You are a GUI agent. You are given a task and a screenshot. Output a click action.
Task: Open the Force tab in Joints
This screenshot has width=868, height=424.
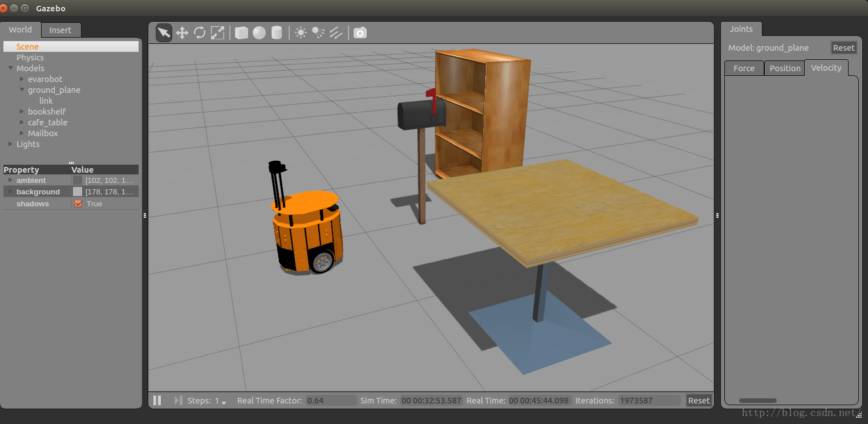pos(744,68)
